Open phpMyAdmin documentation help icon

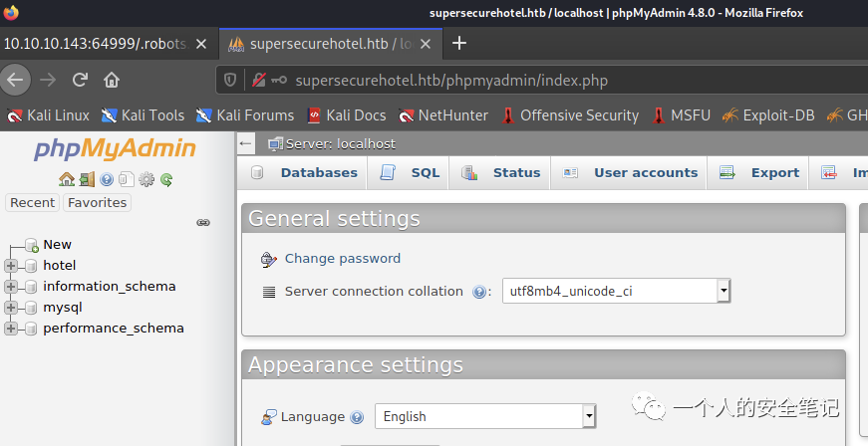point(107,179)
